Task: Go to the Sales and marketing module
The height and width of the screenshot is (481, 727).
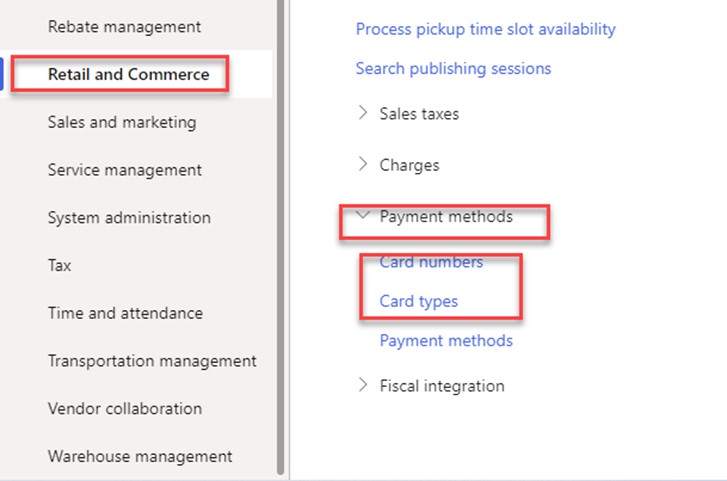Action: [x=121, y=122]
